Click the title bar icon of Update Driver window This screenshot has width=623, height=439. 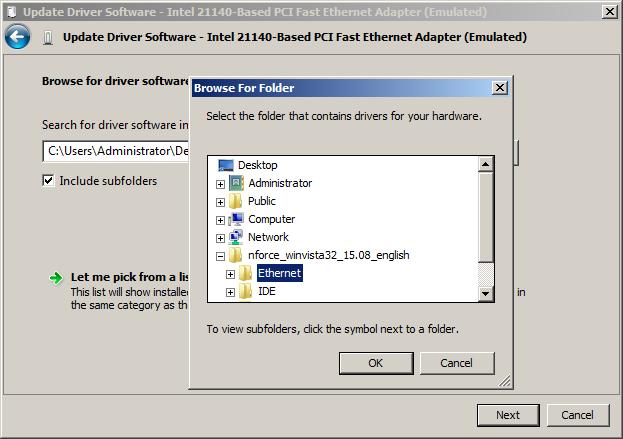[12, 12]
